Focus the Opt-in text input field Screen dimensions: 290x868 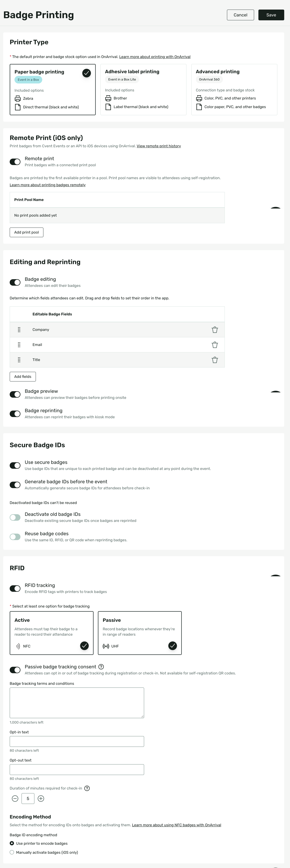tap(77, 742)
